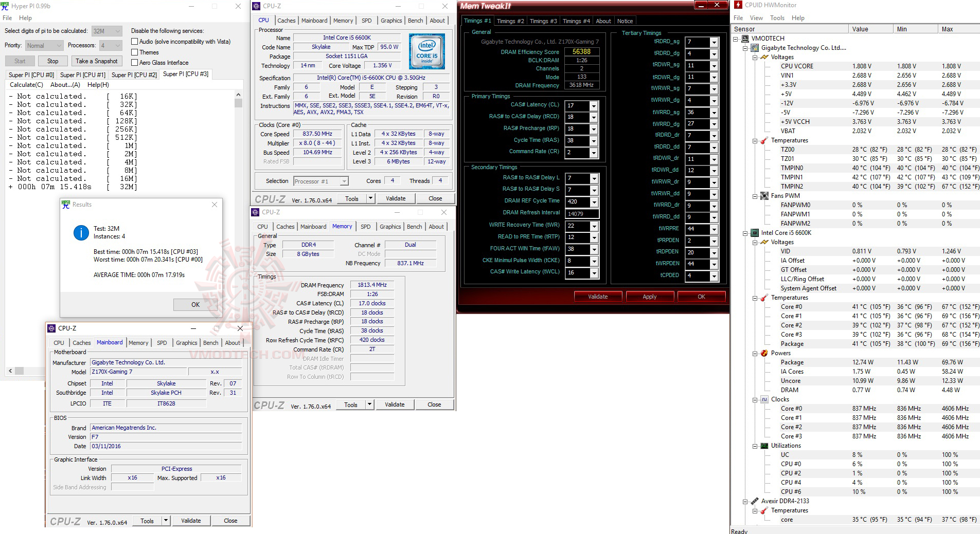Viewport: 980px width, 534px height.
Task: Click the Sensor column header in HWMonitor
Action: pyautogui.click(x=790, y=29)
